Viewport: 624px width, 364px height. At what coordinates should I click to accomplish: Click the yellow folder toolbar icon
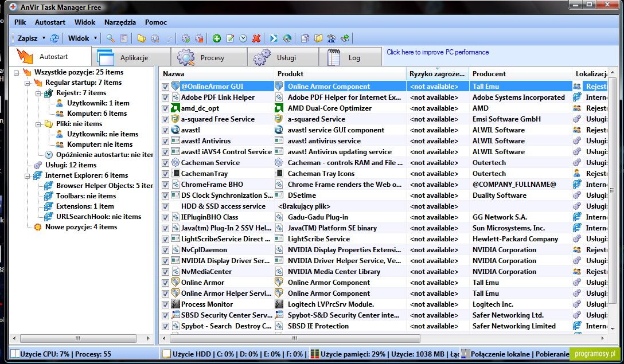click(141, 38)
